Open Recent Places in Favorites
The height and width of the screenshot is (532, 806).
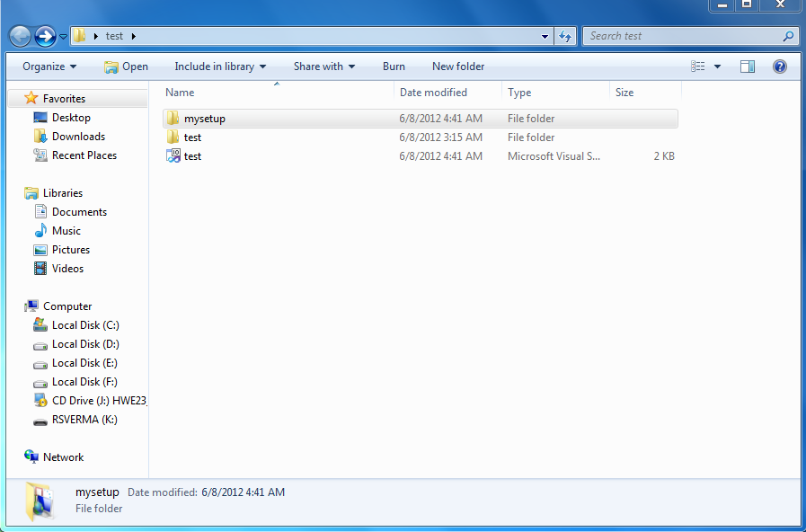84,155
